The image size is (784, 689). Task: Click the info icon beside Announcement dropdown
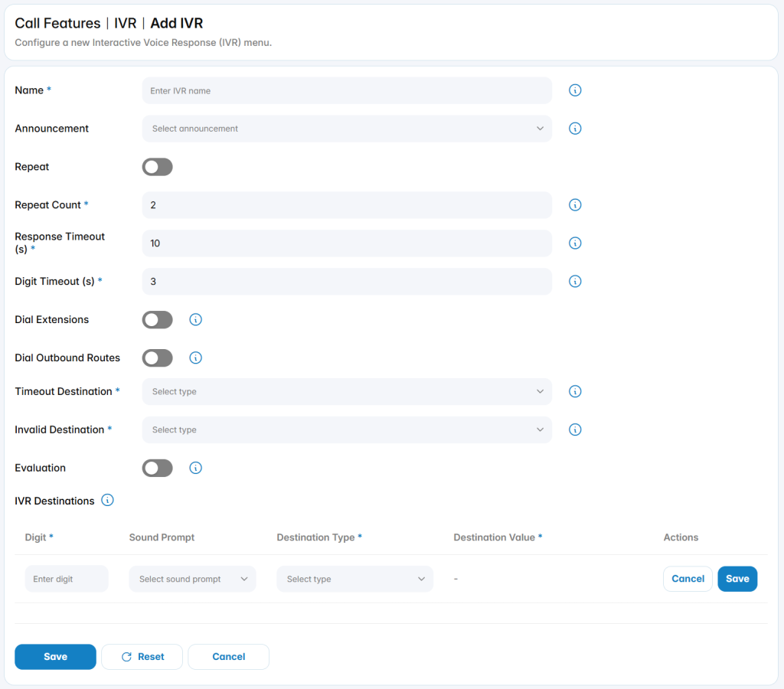click(574, 129)
